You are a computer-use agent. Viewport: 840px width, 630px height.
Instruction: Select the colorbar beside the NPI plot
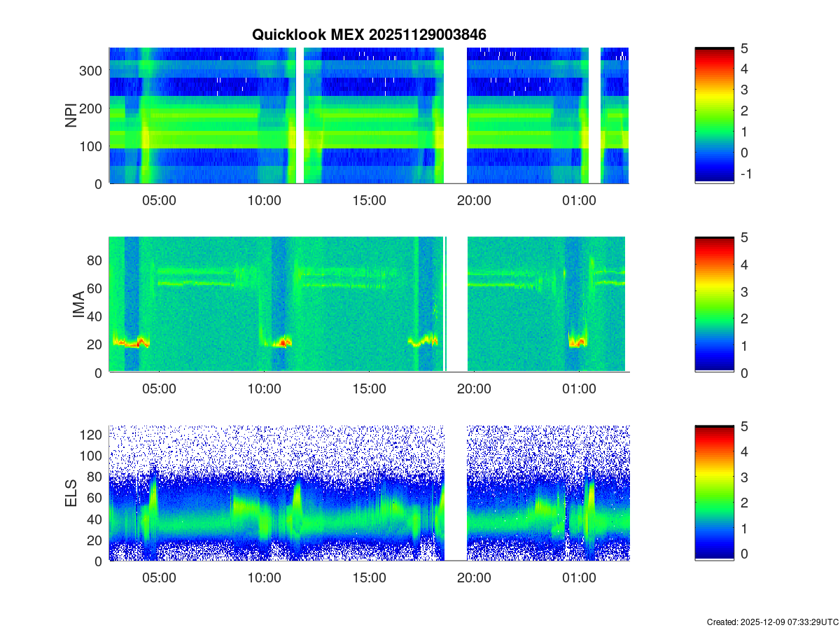714,115
